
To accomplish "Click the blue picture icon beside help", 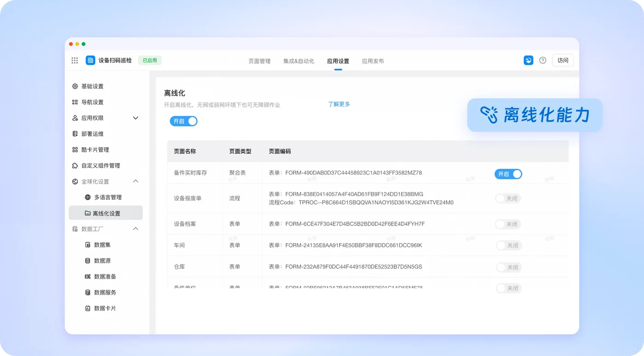I will (x=529, y=60).
